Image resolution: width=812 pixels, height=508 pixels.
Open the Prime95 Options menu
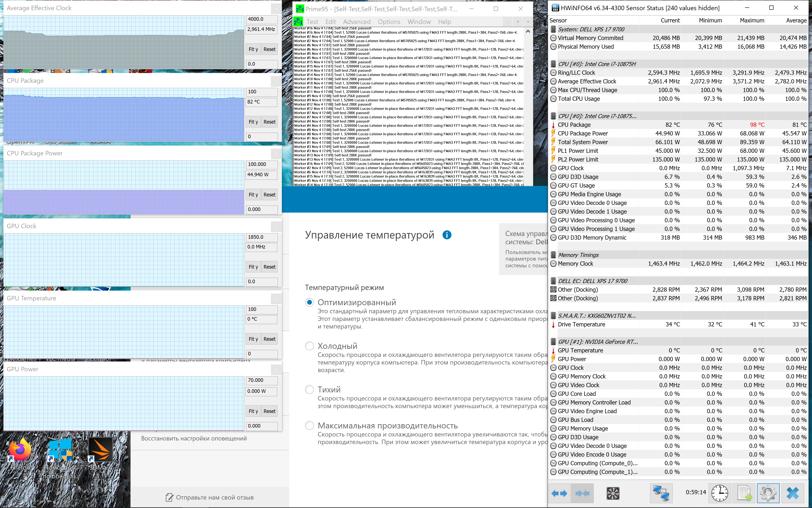(389, 22)
